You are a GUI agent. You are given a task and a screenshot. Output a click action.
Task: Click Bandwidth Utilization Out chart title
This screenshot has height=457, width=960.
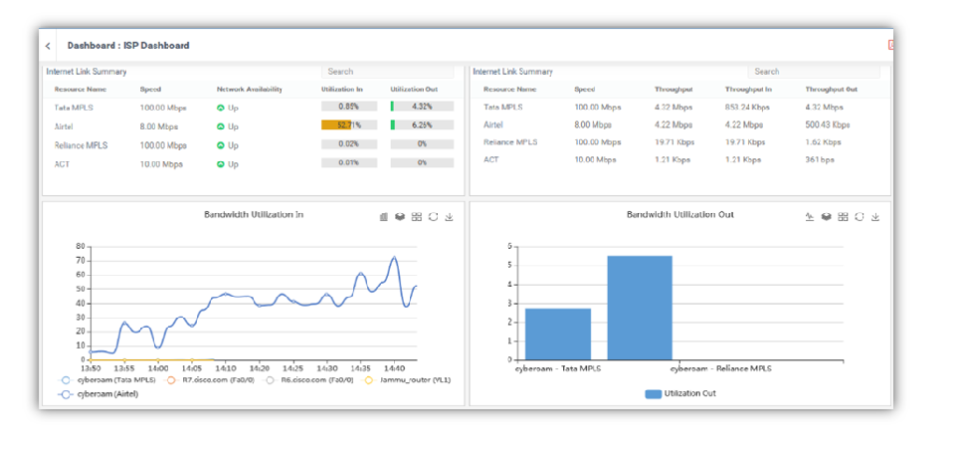coord(680,215)
